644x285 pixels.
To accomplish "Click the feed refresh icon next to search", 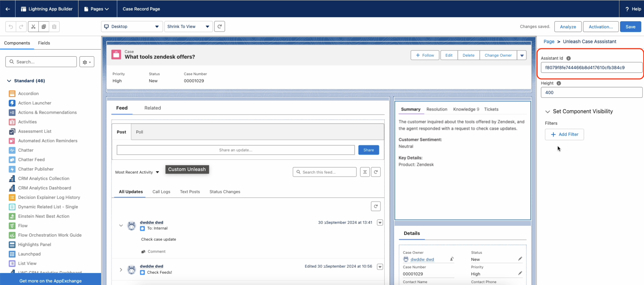I will click(x=375, y=172).
